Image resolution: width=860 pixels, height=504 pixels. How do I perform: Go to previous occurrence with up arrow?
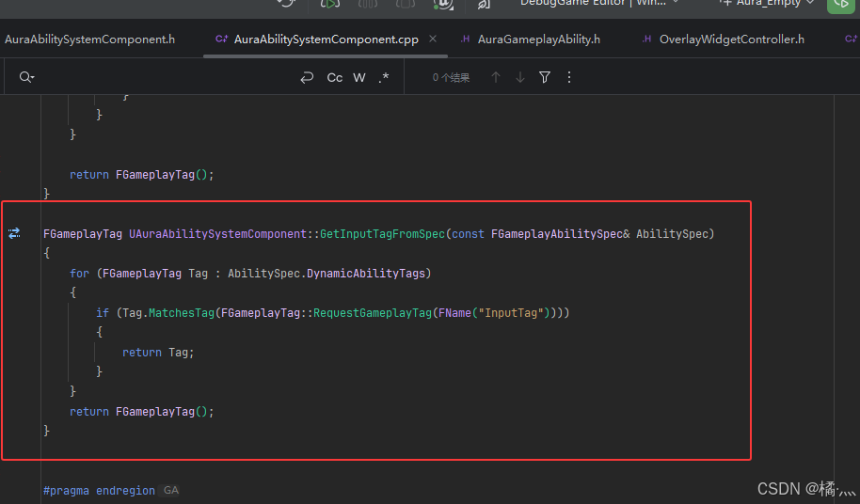[x=496, y=77]
